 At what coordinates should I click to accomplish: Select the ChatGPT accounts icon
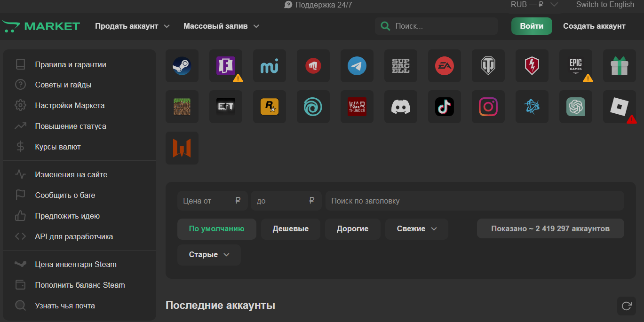[576, 107]
